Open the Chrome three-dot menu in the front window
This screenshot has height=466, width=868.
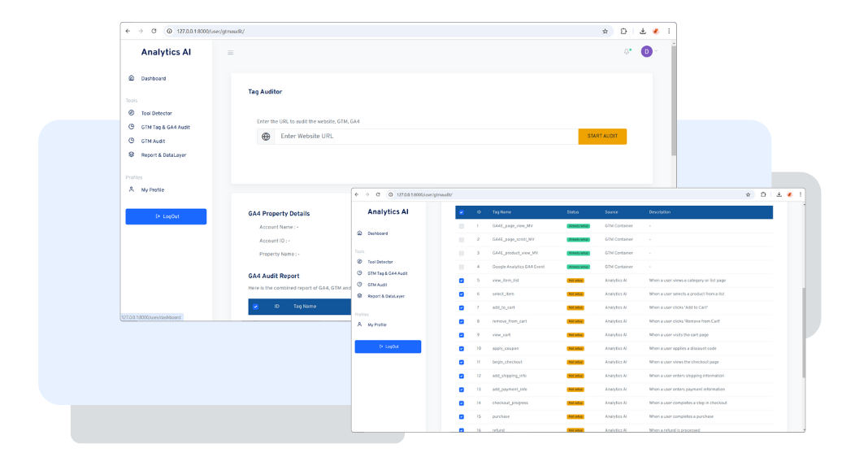coord(799,195)
